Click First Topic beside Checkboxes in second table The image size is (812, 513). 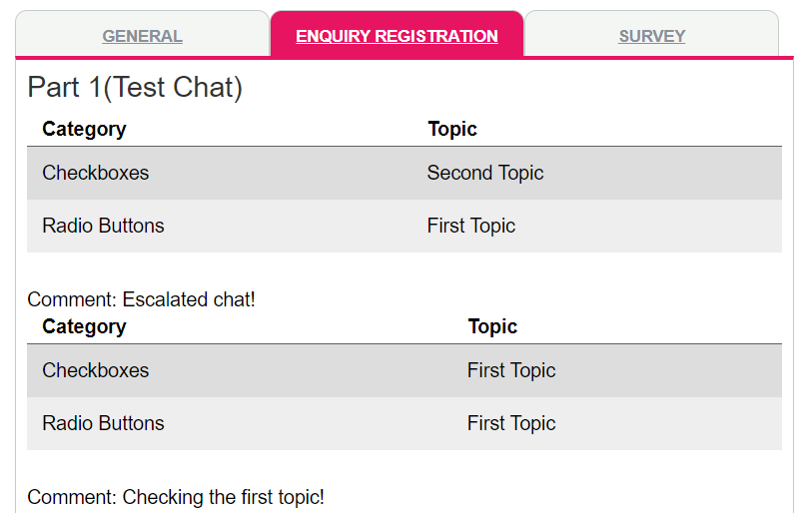511,370
